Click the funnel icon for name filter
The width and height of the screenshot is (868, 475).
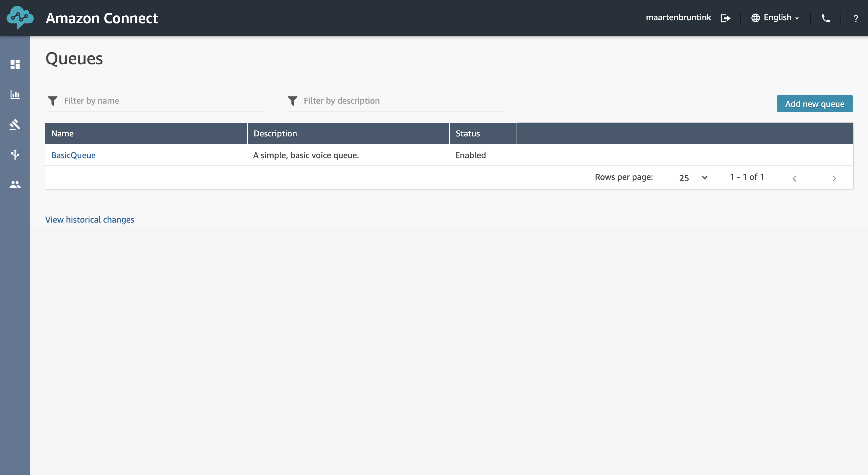[x=53, y=101]
